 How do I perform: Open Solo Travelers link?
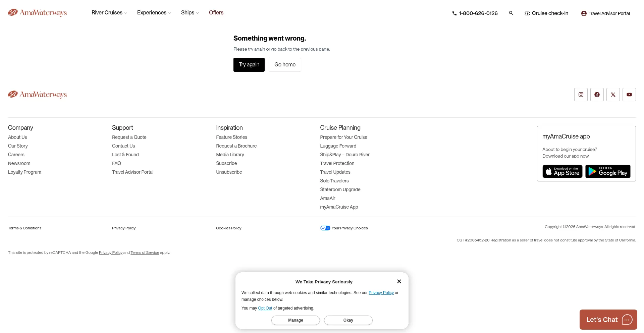334,181
